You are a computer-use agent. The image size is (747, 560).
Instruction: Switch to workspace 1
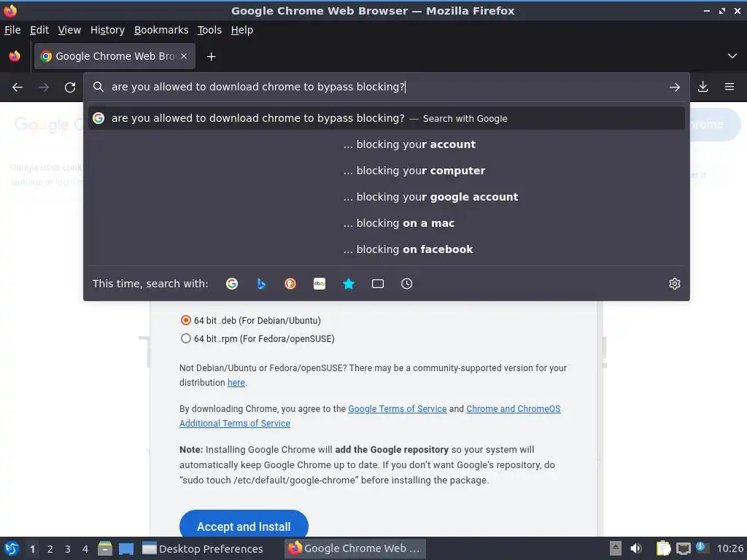(x=32, y=549)
